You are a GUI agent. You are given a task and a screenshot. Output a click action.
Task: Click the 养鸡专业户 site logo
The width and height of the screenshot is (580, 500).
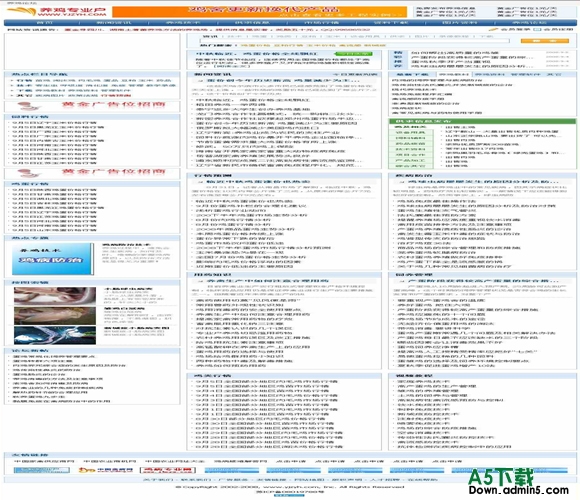point(57,12)
